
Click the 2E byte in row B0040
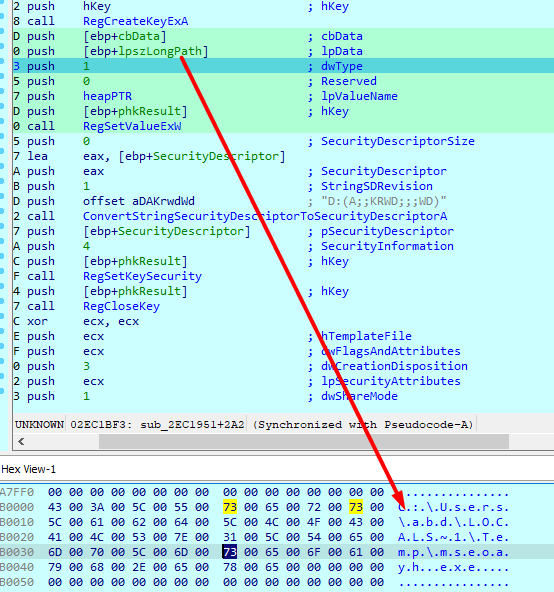pyautogui.click(x=139, y=567)
